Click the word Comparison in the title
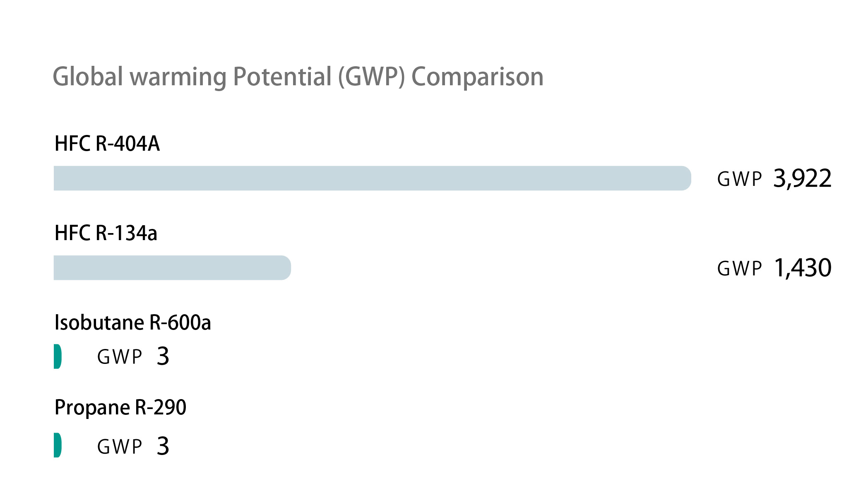The height and width of the screenshot is (503, 868). coord(477,77)
